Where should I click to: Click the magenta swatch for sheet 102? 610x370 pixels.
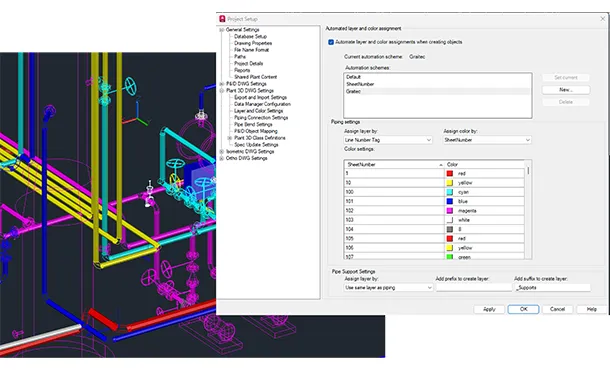point(450,211)
